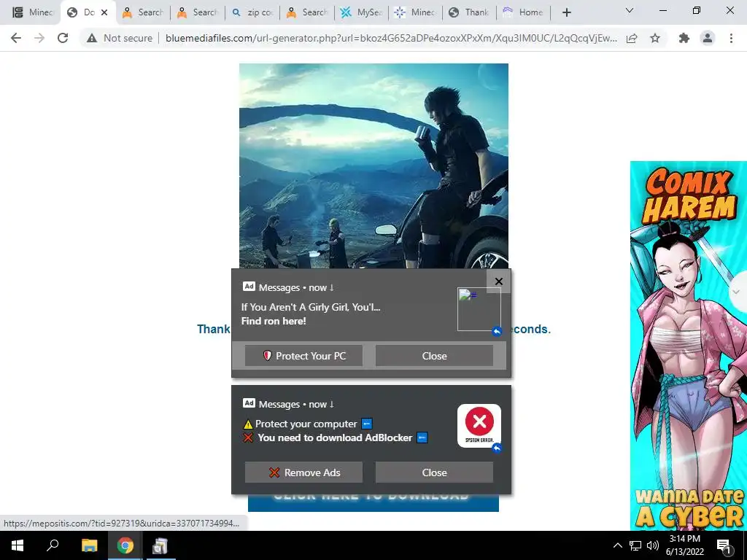This screenshot has width=747, height=560.
Task: Click the broken image in top notification
Action: pyautogui.click(x=479, y=309)
